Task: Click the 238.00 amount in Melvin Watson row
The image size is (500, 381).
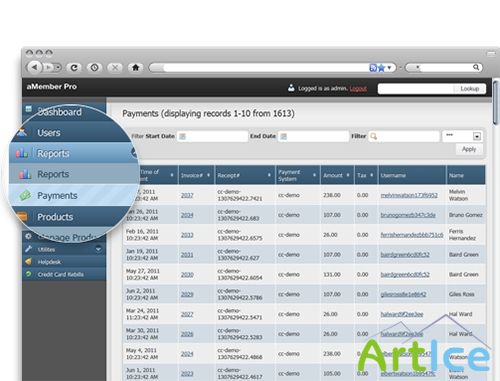Action: (x=332, y=195)
